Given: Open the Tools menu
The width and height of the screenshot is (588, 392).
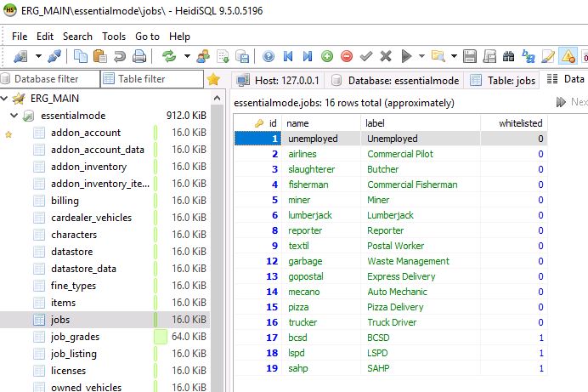Looking at the screenshot, I should coord(114,37).
